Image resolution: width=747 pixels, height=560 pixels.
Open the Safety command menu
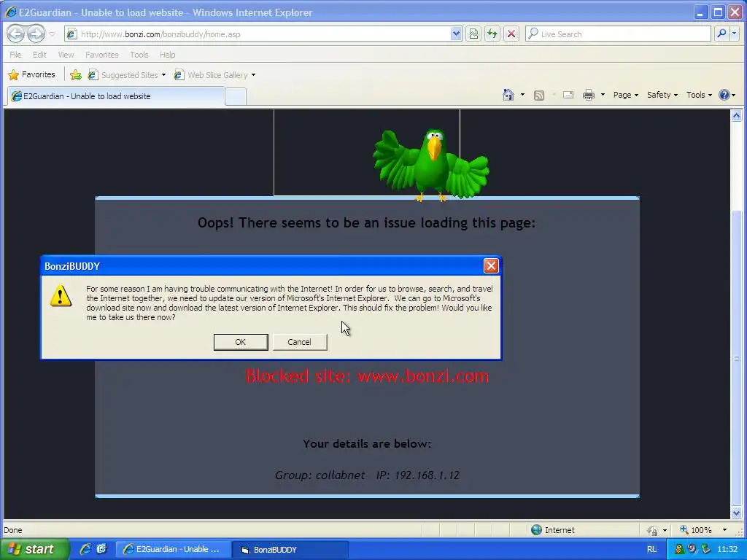point(662,95)
